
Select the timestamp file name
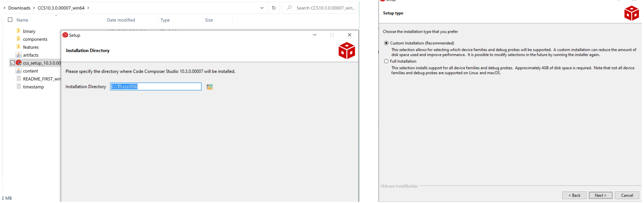(33, 87)
